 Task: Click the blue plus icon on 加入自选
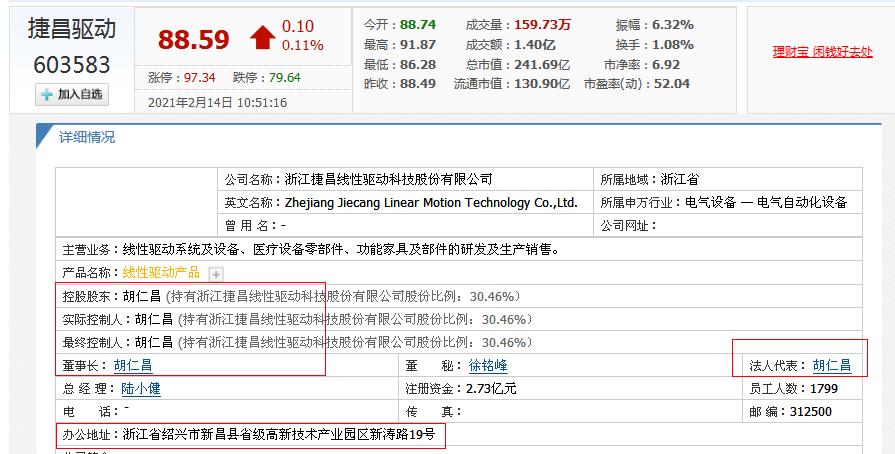point(47,95)
